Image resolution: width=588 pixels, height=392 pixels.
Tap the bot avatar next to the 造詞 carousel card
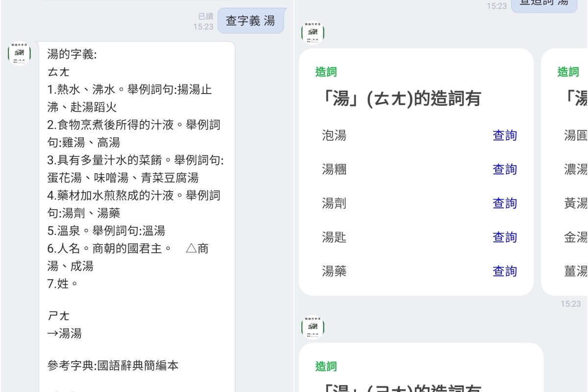point(313,33)
